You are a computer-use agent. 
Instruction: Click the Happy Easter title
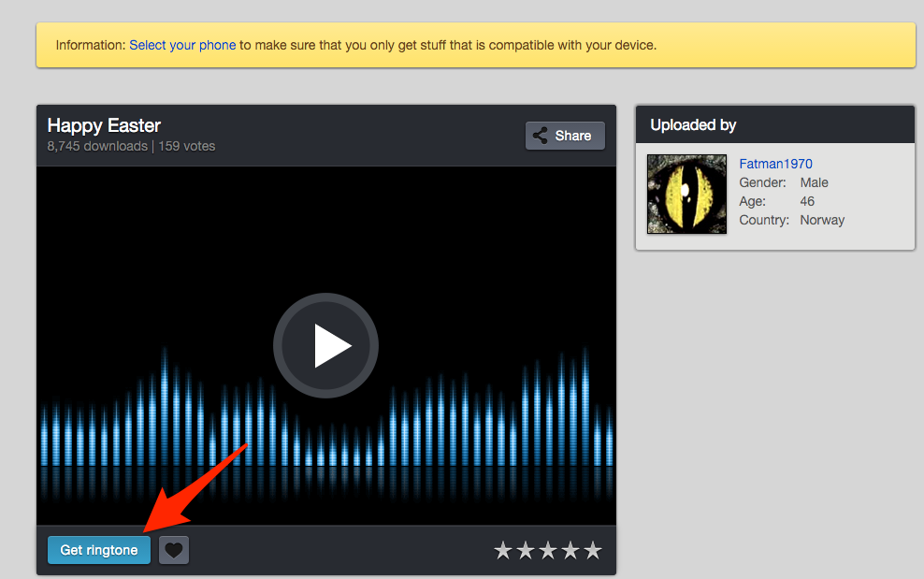pyautogui.click(x=104, y=125)
